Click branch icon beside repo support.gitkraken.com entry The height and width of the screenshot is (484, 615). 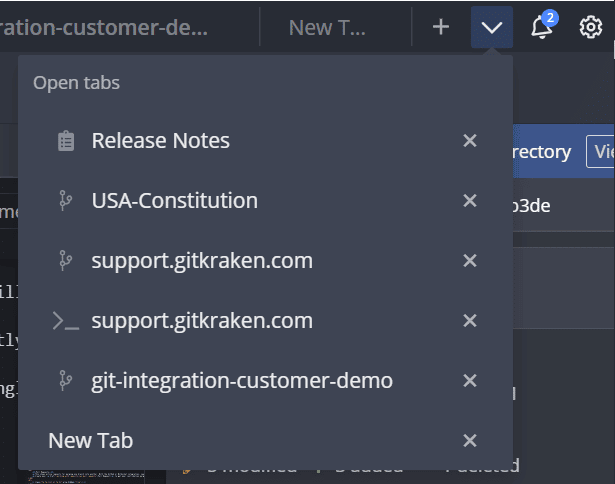(x=66, y=261)
